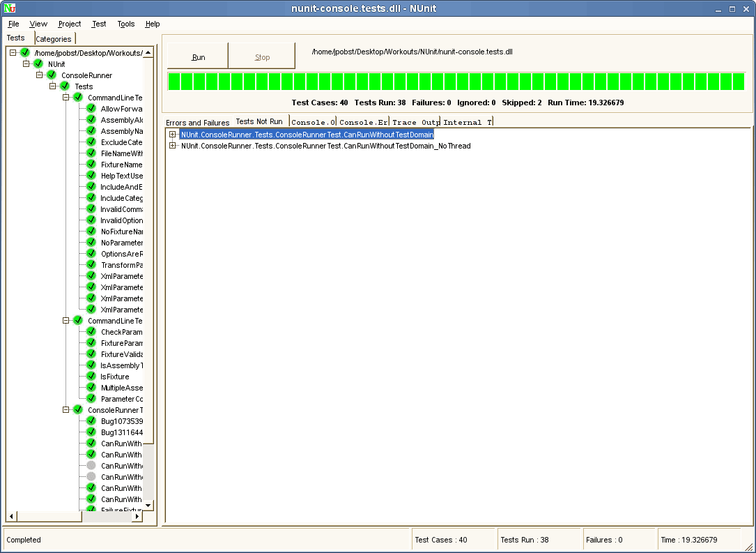Click the green check icon beside FixtureName
This screenshot has width=756, height=553.
click(91, 164)
